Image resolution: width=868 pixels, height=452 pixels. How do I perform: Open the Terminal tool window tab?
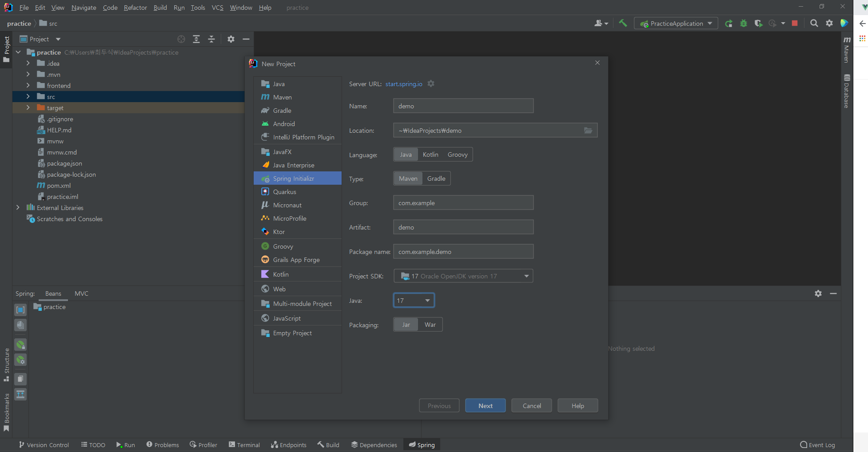tap(244, 445)
